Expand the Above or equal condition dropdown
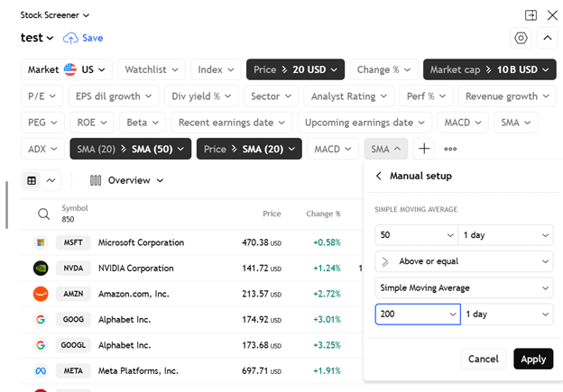563x392 pixels. tap(463, 261)
